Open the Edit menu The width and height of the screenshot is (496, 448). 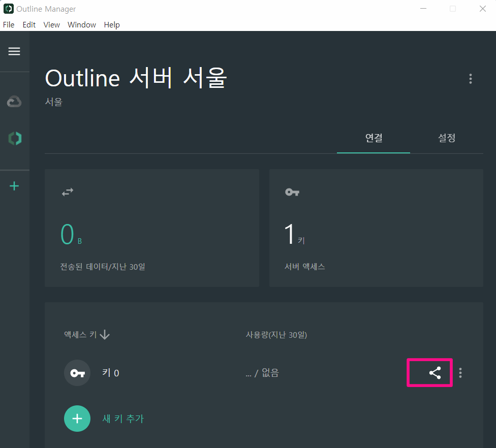[x=29, y=25]
